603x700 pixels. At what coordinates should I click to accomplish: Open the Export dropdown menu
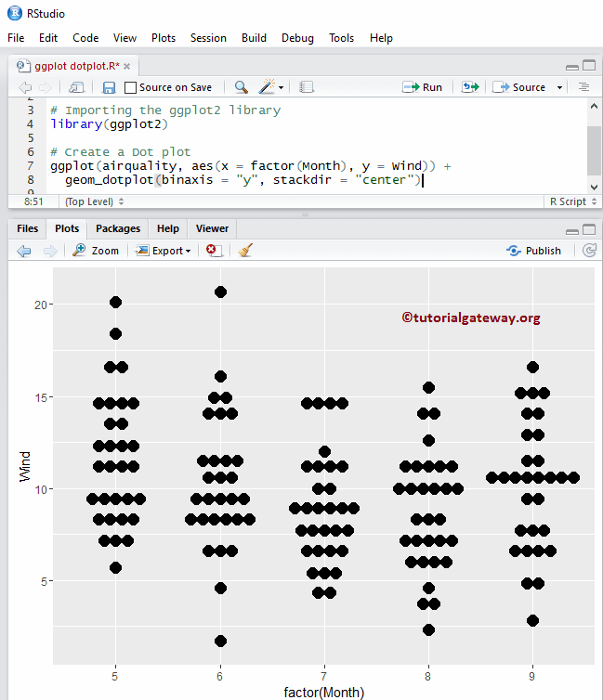click(164, 251)
